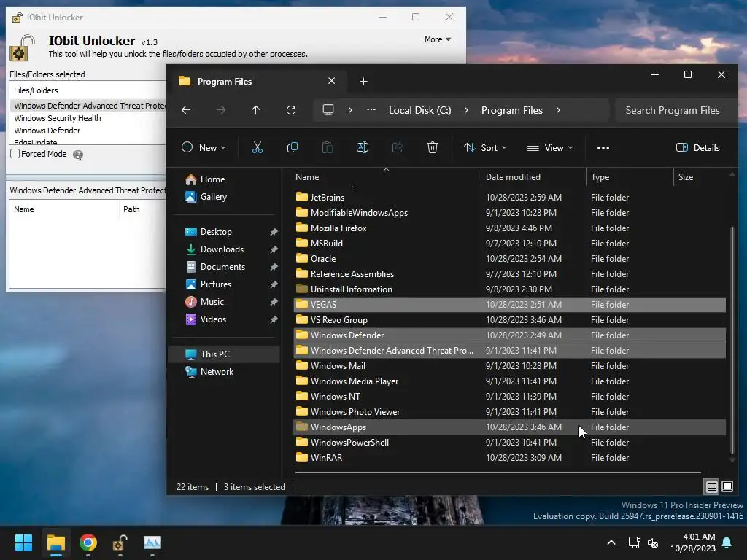Click the Cut scissors icon in File Explorer toolbar
The height and width of the screenshot is (560, 747).
(258, 147)
